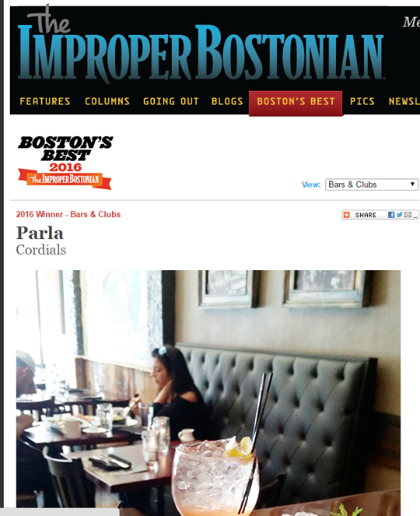Open the Newsletter nav item
Image resolution: width=420 pixels, height=516 pixels.
pos(404,101)
